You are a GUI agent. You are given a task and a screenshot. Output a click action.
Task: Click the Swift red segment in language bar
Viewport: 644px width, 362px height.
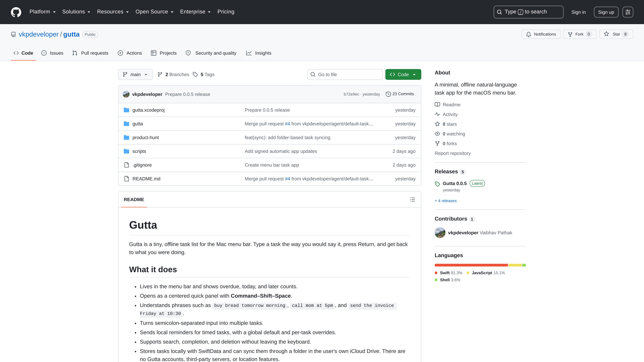tap(471, 265)
